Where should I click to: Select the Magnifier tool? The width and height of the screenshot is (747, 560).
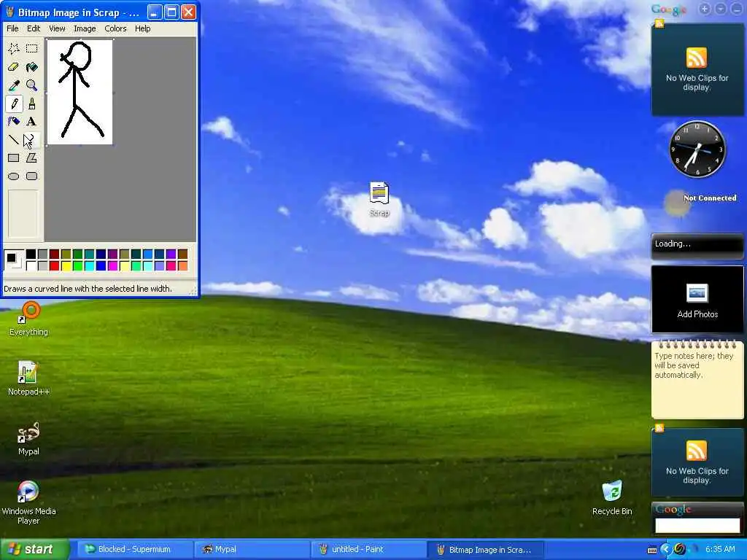coord(32,85)
